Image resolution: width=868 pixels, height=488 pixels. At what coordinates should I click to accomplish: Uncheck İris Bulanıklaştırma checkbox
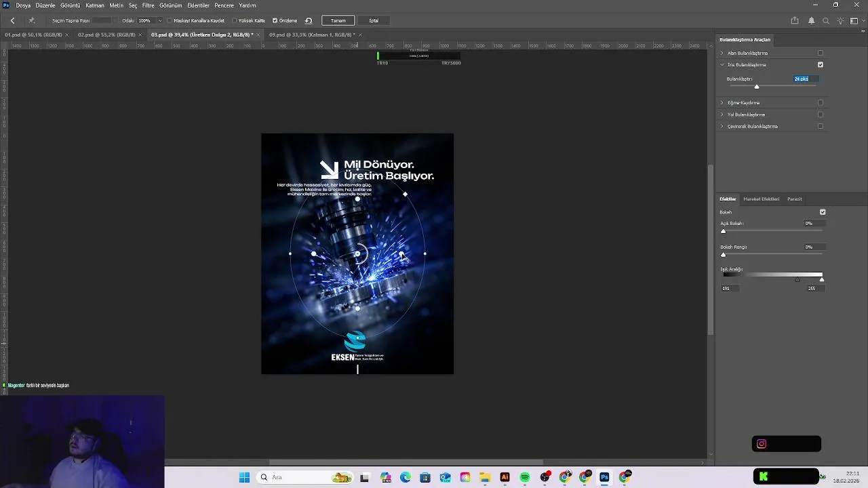(821, 65)
